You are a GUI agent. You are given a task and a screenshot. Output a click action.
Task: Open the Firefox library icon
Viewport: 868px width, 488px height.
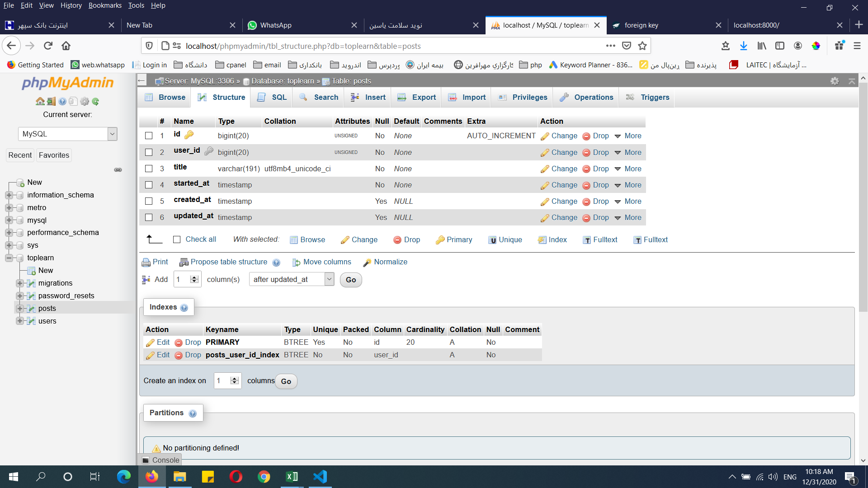click(x=762, y=46)
